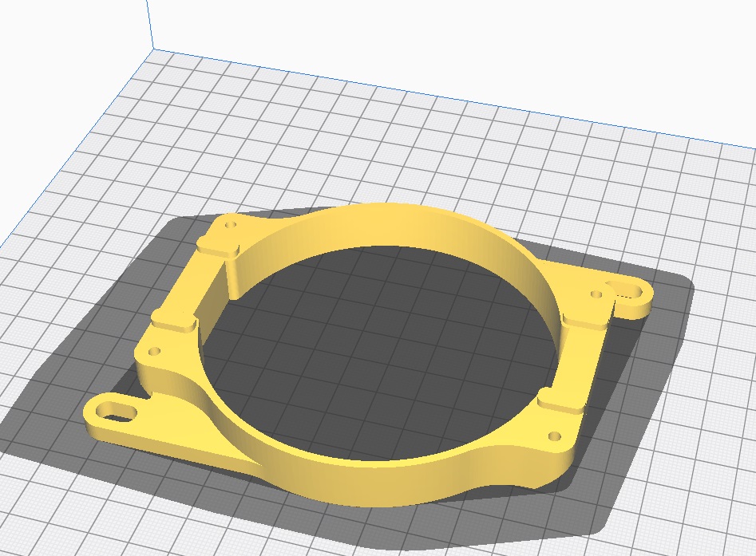Select the inner far wall of the circular ring
The image size is (756, 556).
[399, 227]
